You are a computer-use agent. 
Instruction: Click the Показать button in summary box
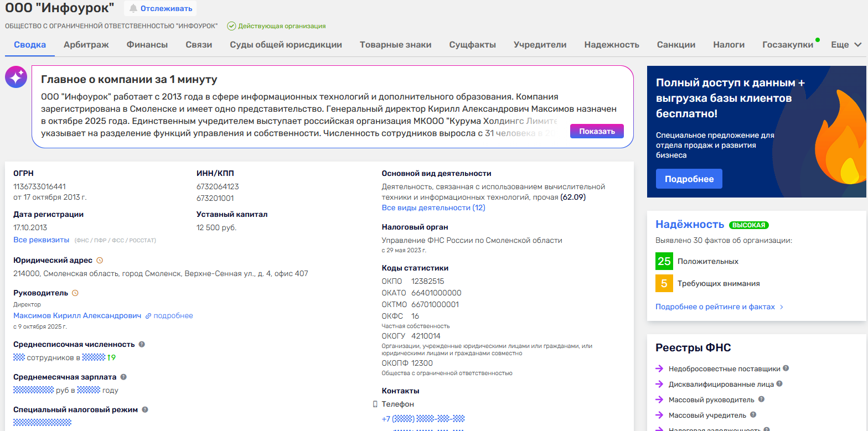coord(597,131)
